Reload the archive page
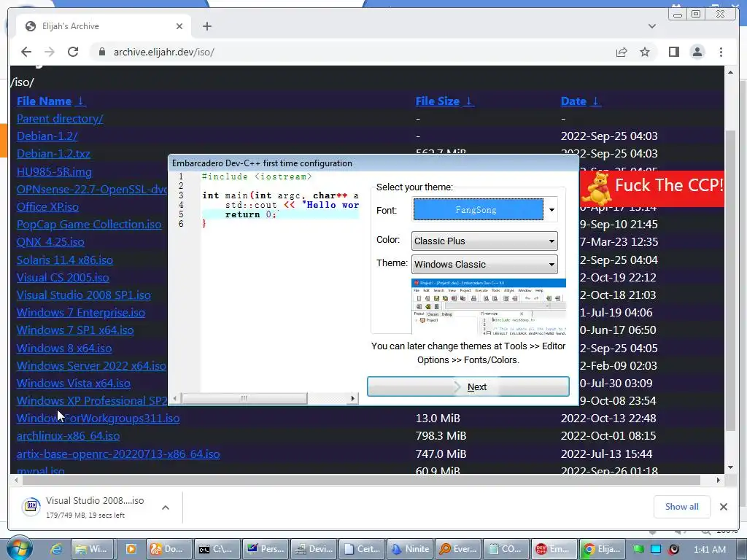Image resolution: width=747 pixels, height=560 pixels. [73, 52]
